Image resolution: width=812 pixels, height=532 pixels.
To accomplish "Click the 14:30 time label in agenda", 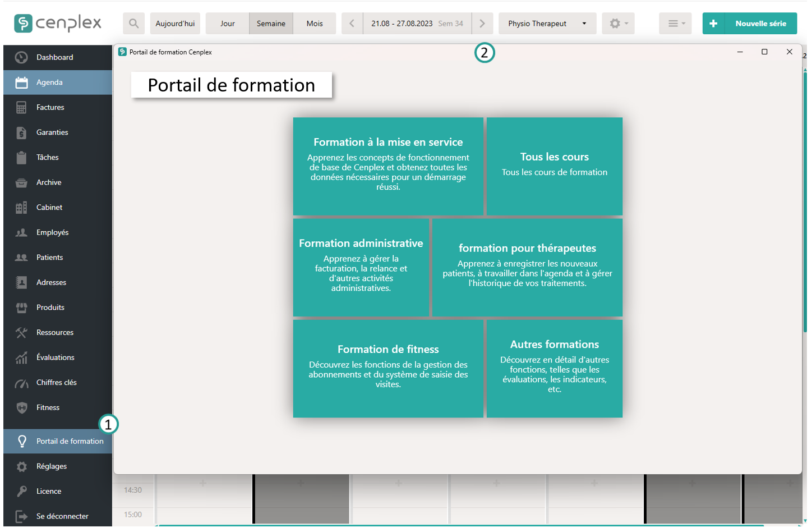I will tap(133, 490).
